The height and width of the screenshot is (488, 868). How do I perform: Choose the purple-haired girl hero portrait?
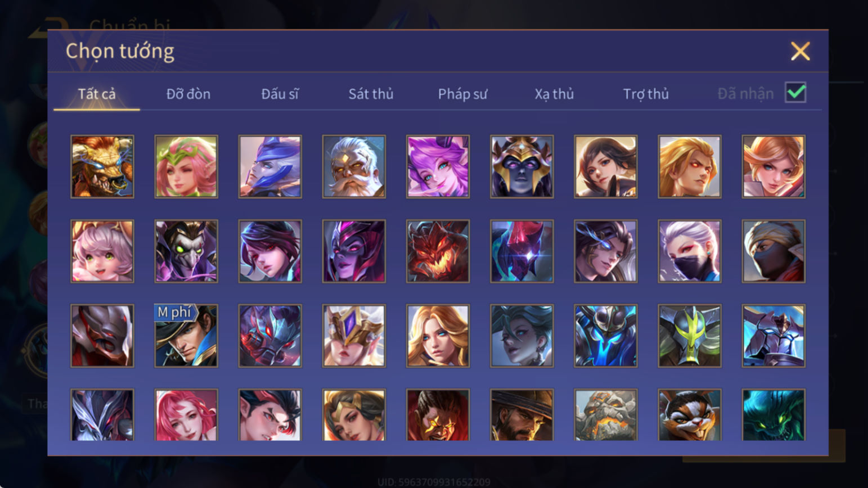click(438, 166)
